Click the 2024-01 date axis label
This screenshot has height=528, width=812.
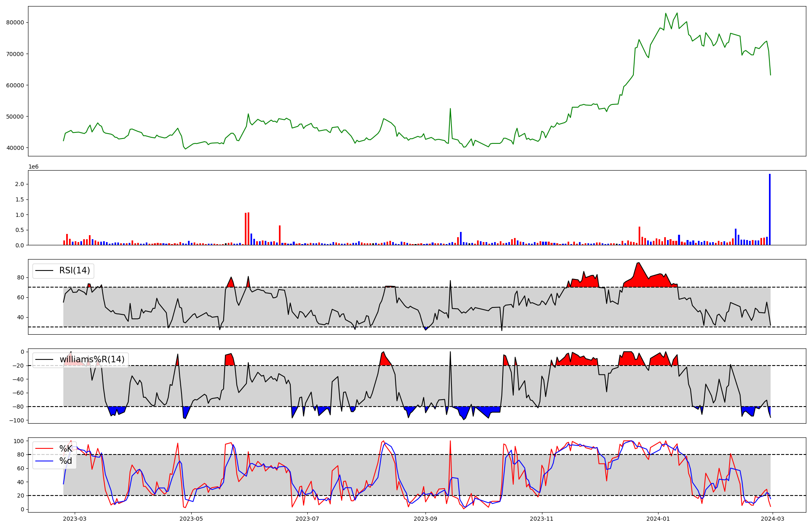click(x=658, y=519)
